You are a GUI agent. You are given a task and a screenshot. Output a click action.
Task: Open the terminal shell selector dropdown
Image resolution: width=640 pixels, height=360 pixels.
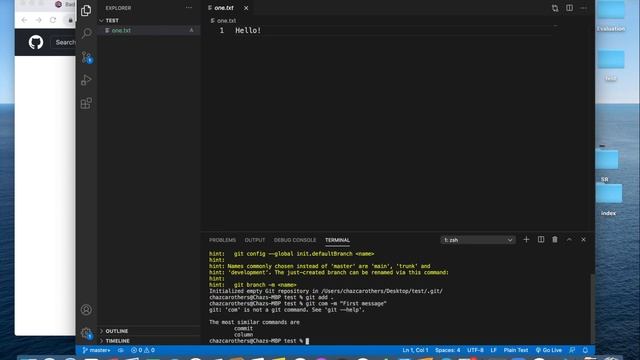(x=478, y=240)
